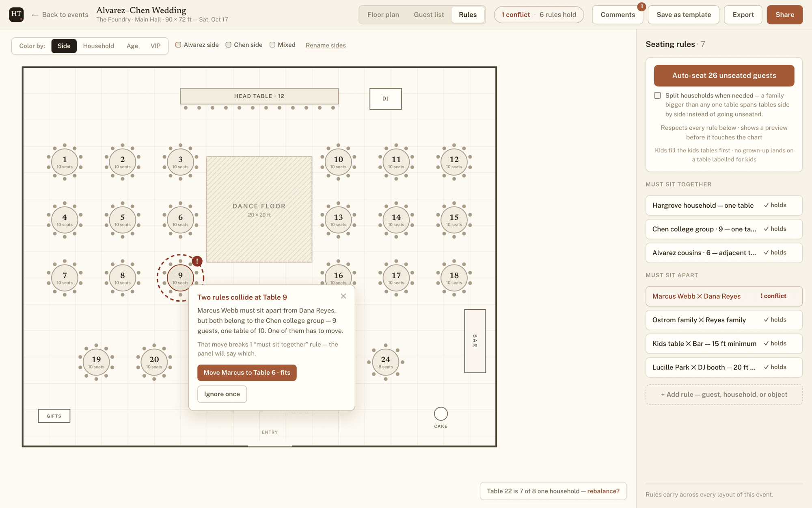Viewport: 812px width, 508px height.
Task: Switch to the Rules tab
Action: point(468,15)
